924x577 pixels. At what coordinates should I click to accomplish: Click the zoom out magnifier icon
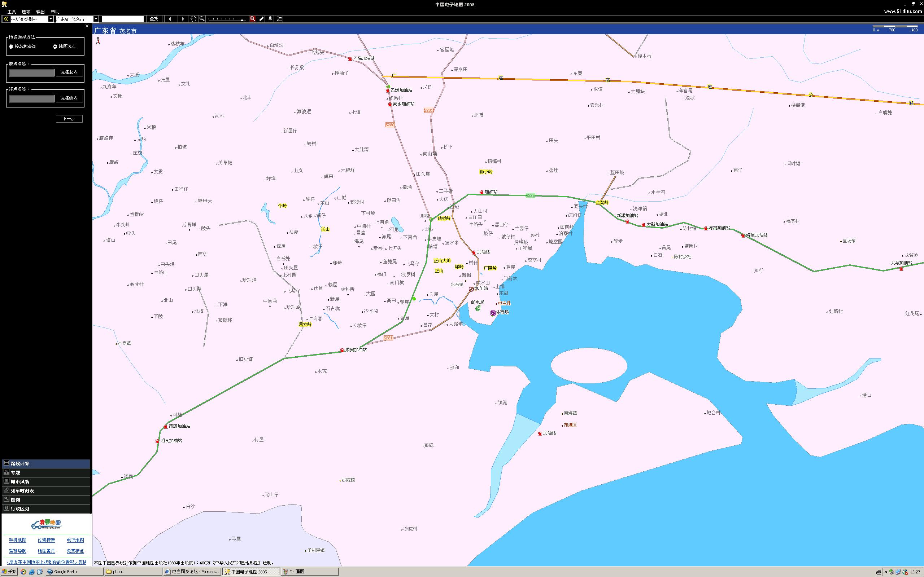tap(202, 19)
